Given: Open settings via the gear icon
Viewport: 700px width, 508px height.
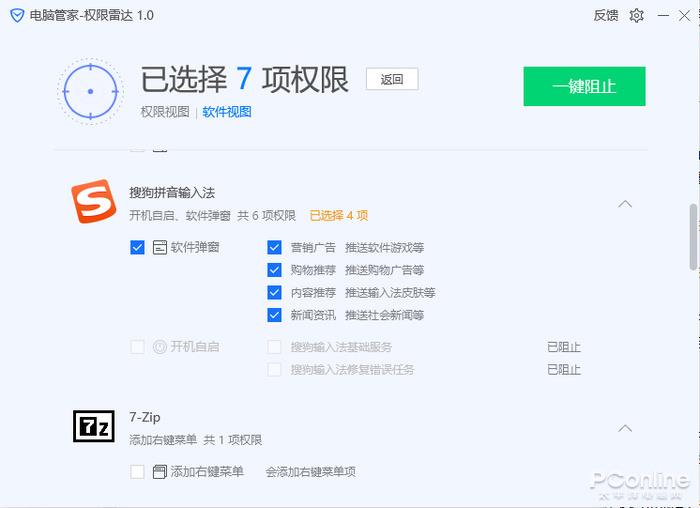Looking at the screenshot, I should [636, 15].
